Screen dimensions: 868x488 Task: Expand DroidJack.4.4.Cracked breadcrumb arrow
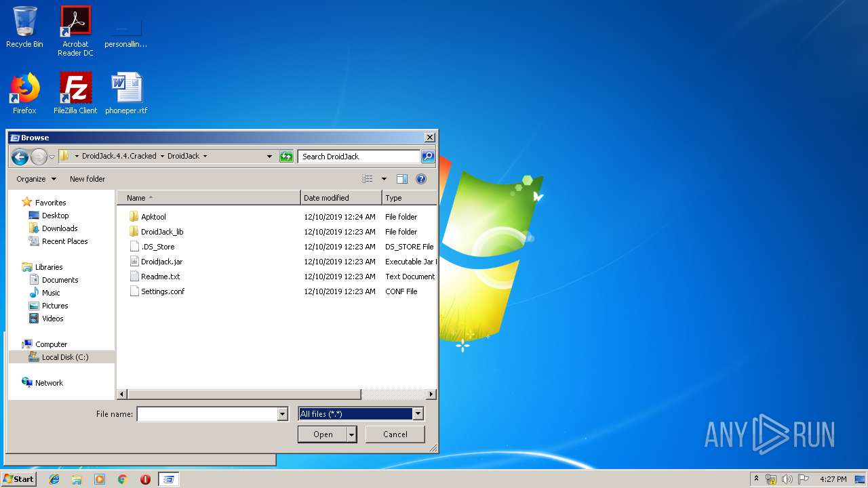162,157
